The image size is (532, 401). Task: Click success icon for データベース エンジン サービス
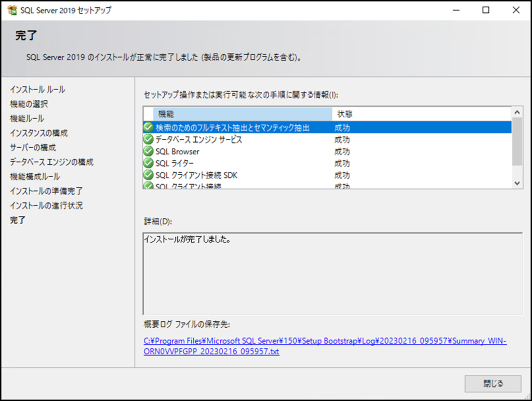click(148, 139)
